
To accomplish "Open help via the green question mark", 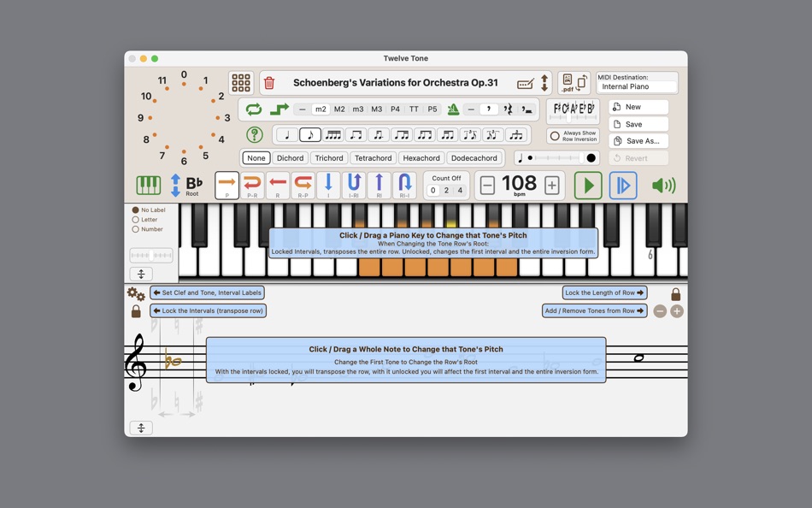I will pyautogui.click(x=255, y=133).
